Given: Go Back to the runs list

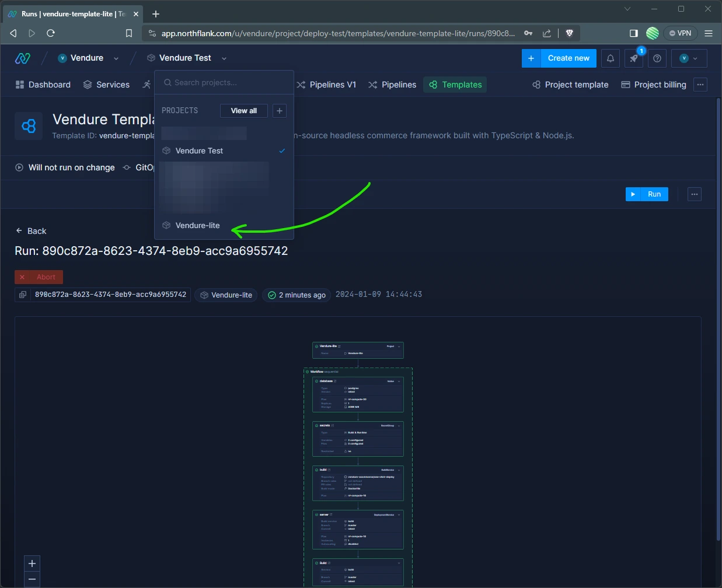Looking at the screenshot, I should pos(31,231).
